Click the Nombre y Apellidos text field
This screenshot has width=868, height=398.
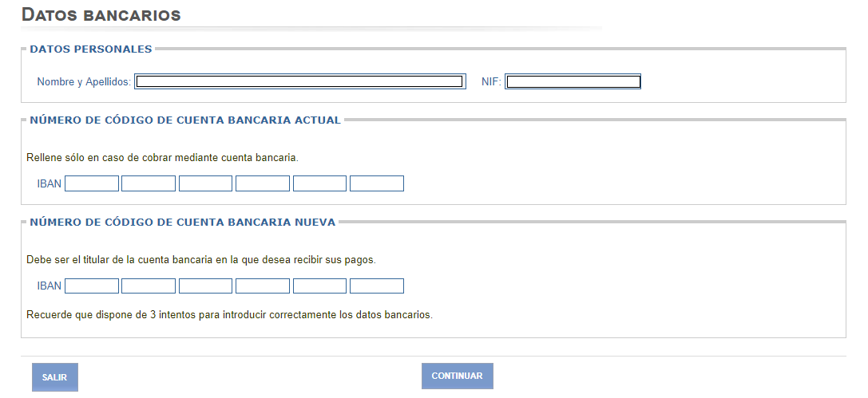tap(299, 81)
